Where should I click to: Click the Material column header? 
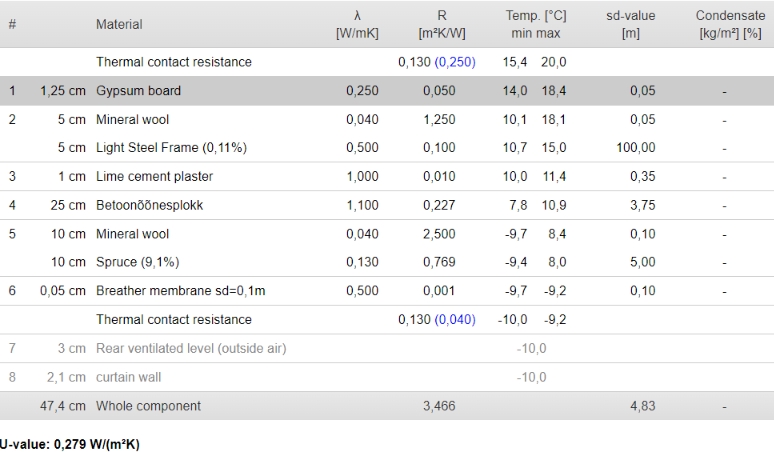pos(119,24)
